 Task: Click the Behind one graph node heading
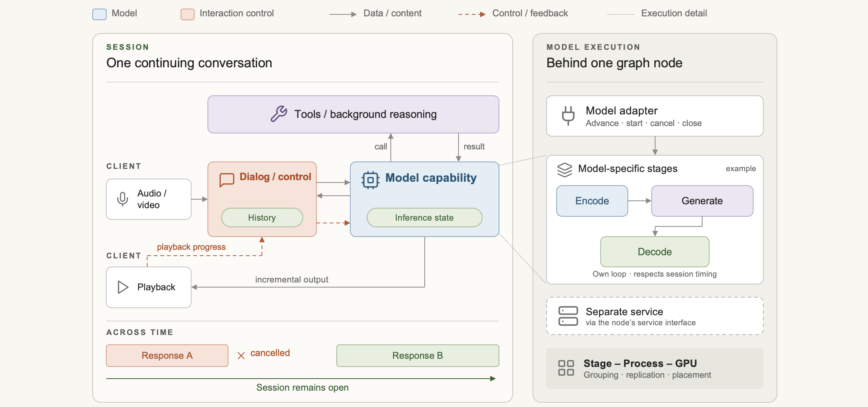[x=614, y=63]
